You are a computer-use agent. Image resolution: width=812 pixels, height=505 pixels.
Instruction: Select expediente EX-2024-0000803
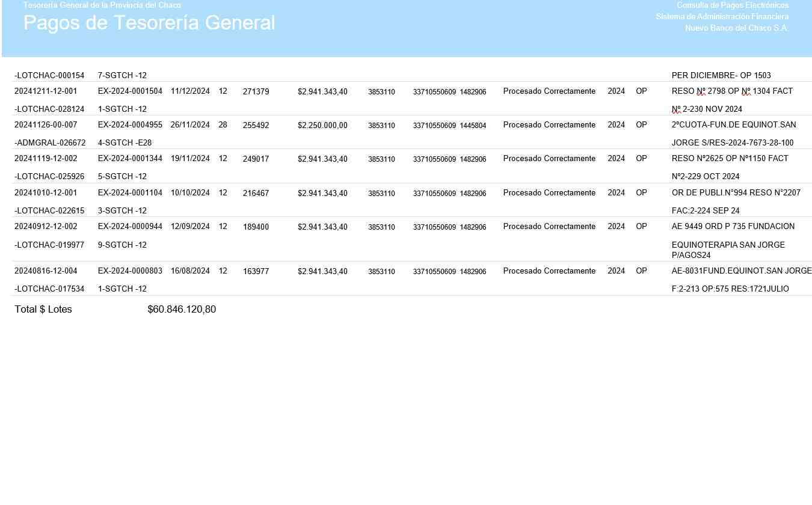point(130,271)
